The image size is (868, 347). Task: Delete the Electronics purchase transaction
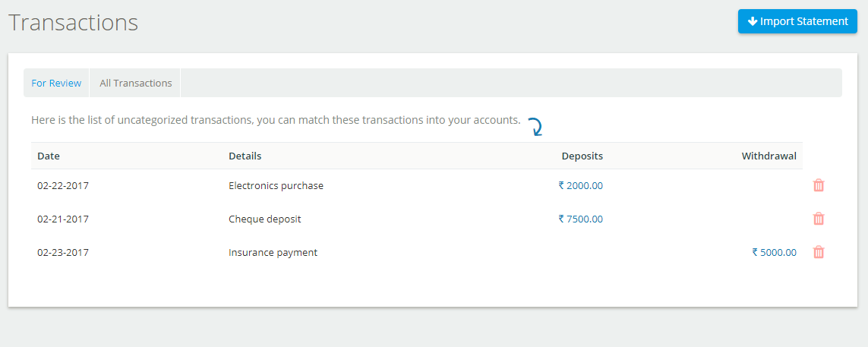click(818, 185)
